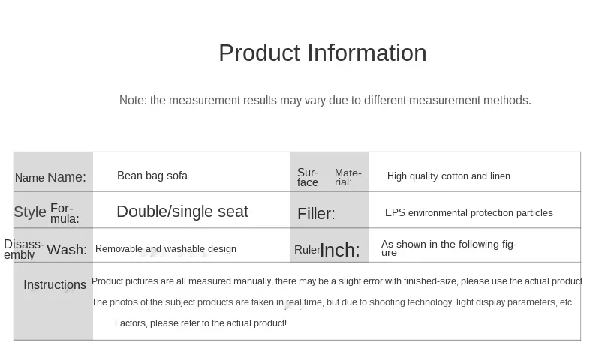Select EPS environmental protection particles text
Image resolution: width=593 pixels, height=364 pixels.
[468, 213]
